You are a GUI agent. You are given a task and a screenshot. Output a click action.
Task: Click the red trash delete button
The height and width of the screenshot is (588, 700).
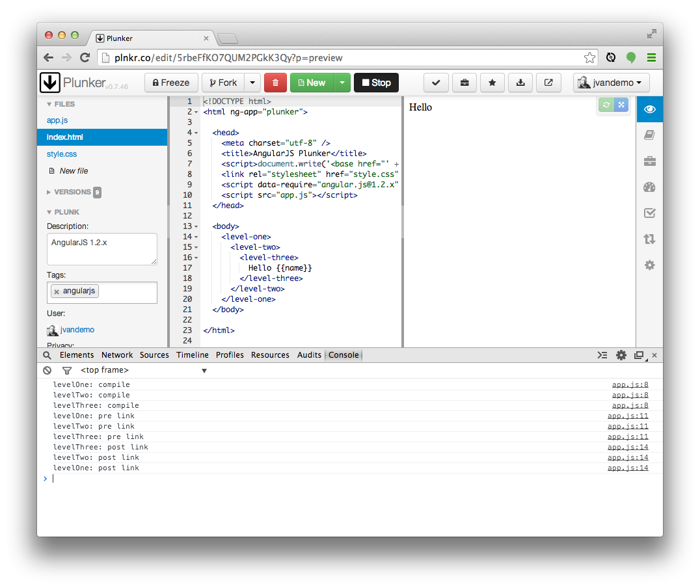275,83
